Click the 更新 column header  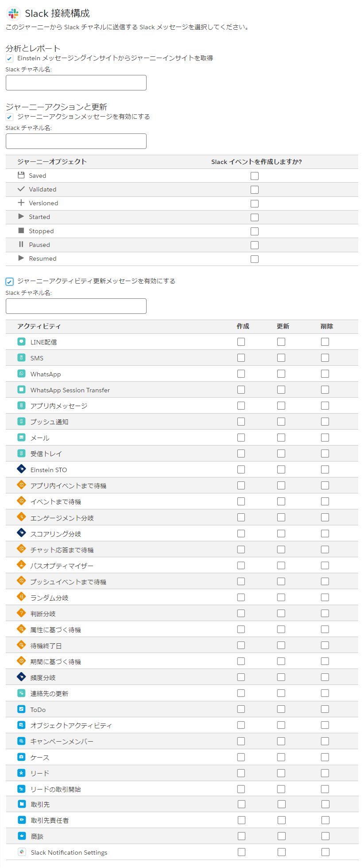tap(283, 326)
